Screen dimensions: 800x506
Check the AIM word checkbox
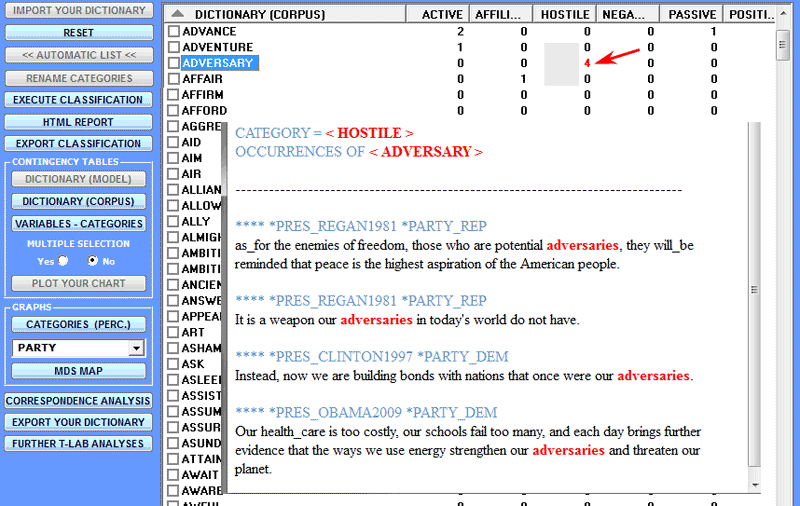[173, 158]
